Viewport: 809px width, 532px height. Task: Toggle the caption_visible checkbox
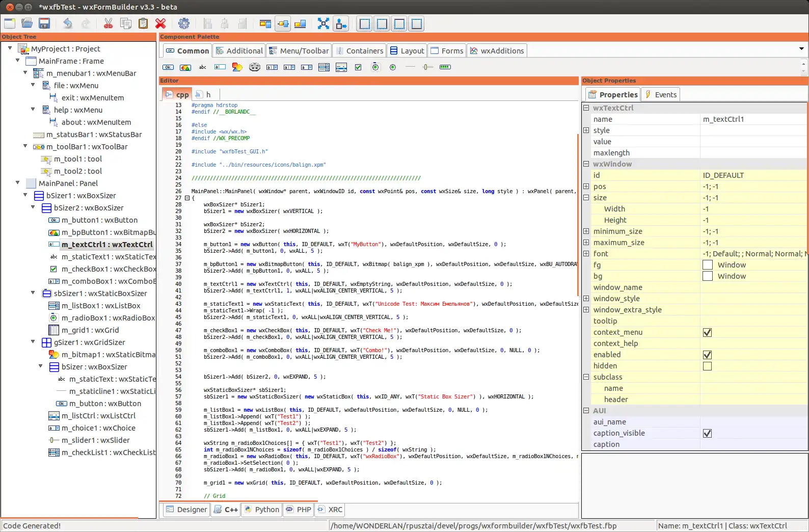coord(707,433)
